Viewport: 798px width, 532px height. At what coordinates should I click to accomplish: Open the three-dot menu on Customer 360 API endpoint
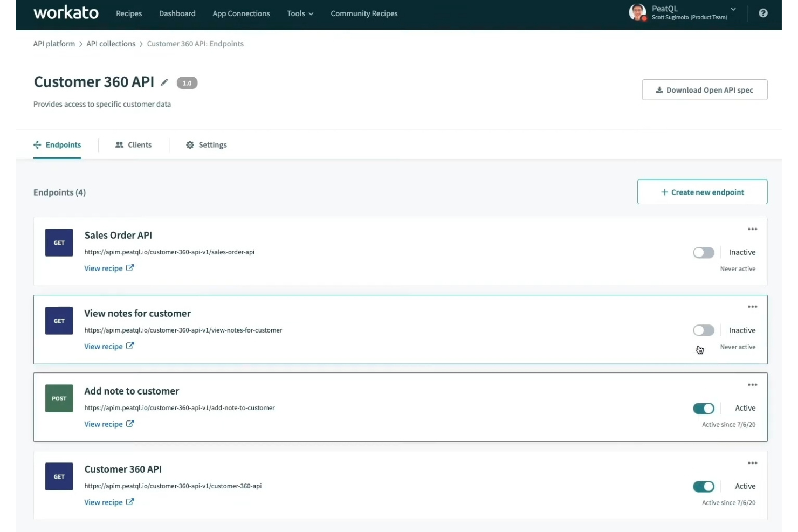752,462
